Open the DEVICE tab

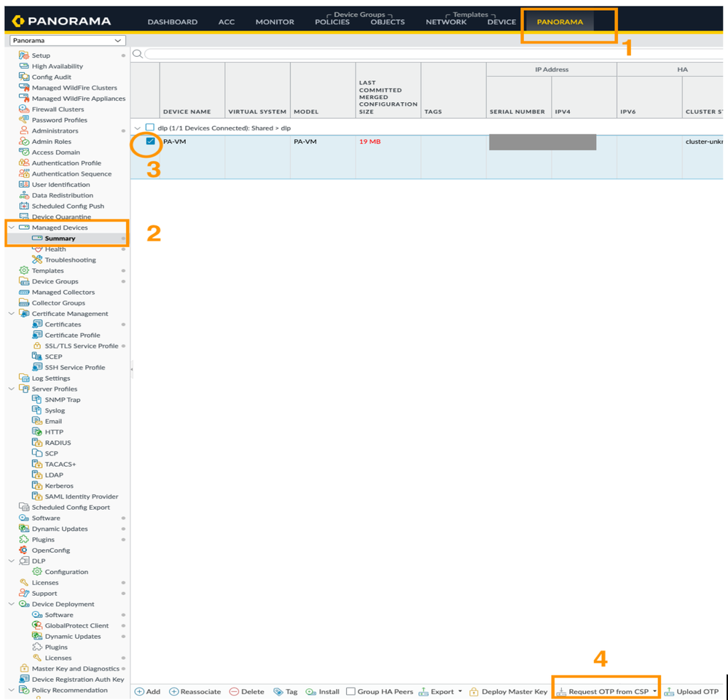501,22
